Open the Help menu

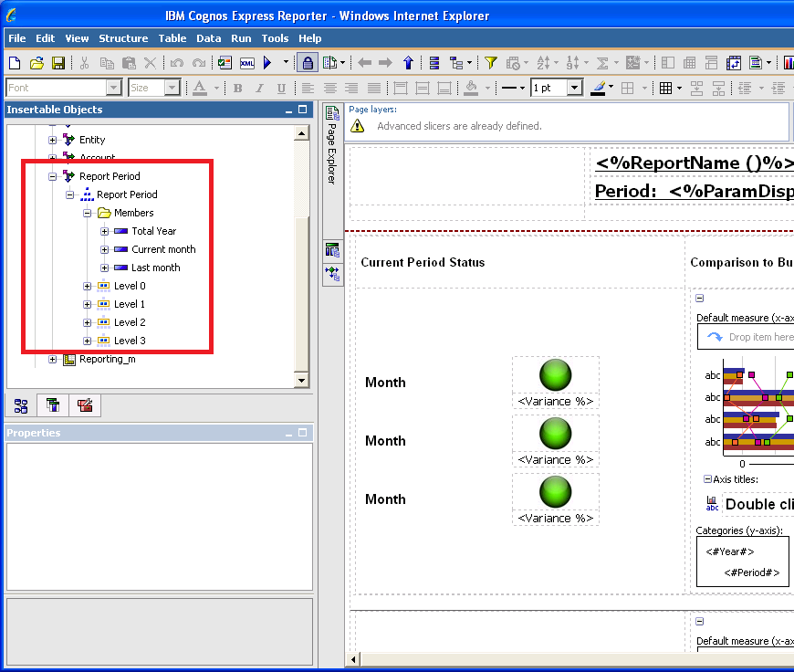310,38
